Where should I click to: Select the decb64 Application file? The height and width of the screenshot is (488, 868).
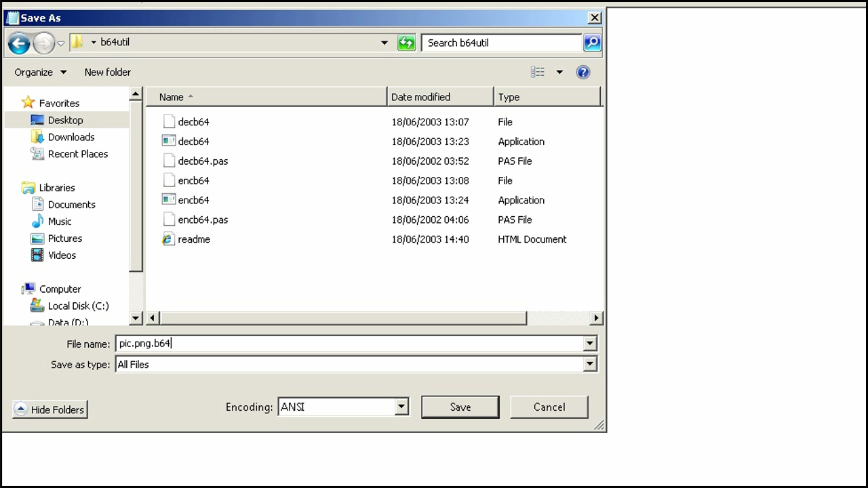[193, 142]
